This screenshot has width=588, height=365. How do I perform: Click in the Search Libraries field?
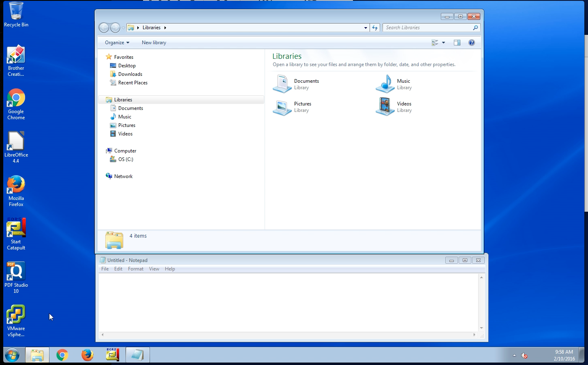pos(428,28)
